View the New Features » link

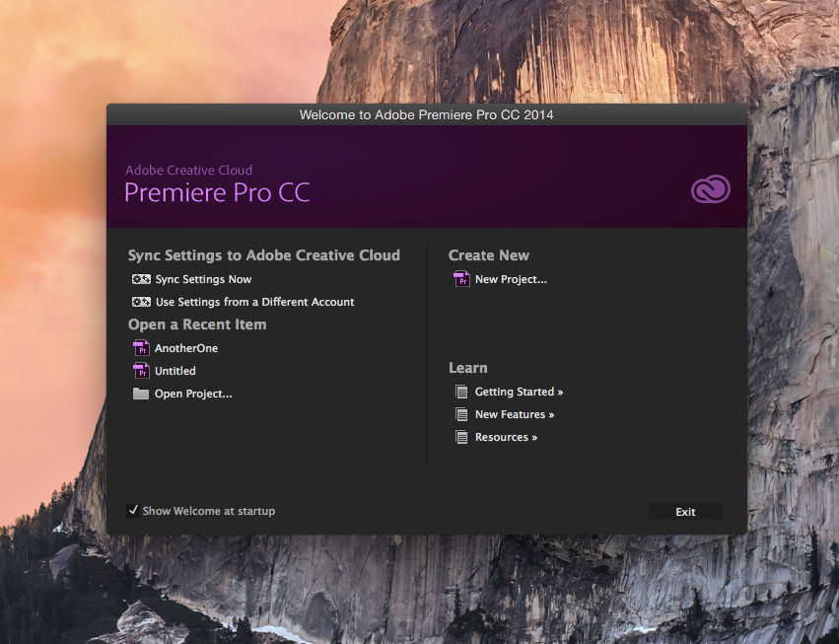(515, 414)
